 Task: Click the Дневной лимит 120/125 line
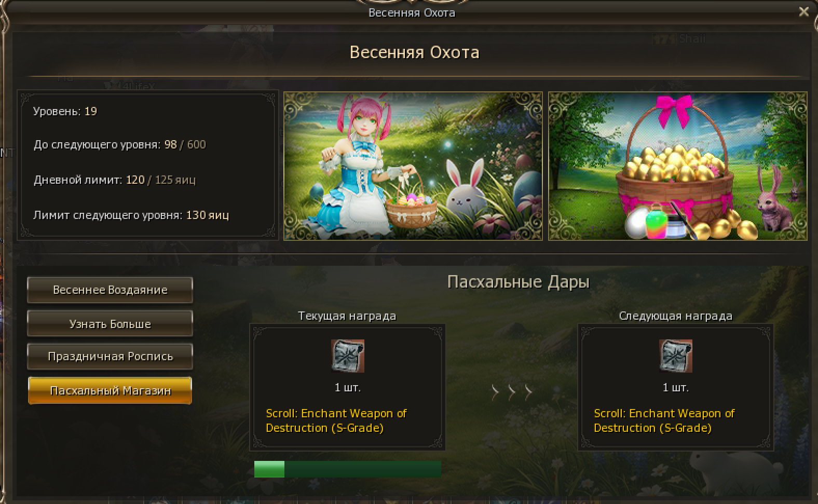(x=115, y=180)
